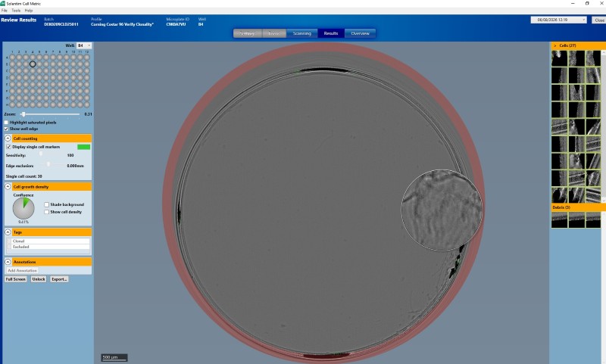Select well C4 in the plate map
606x364 pixels.
33,70
